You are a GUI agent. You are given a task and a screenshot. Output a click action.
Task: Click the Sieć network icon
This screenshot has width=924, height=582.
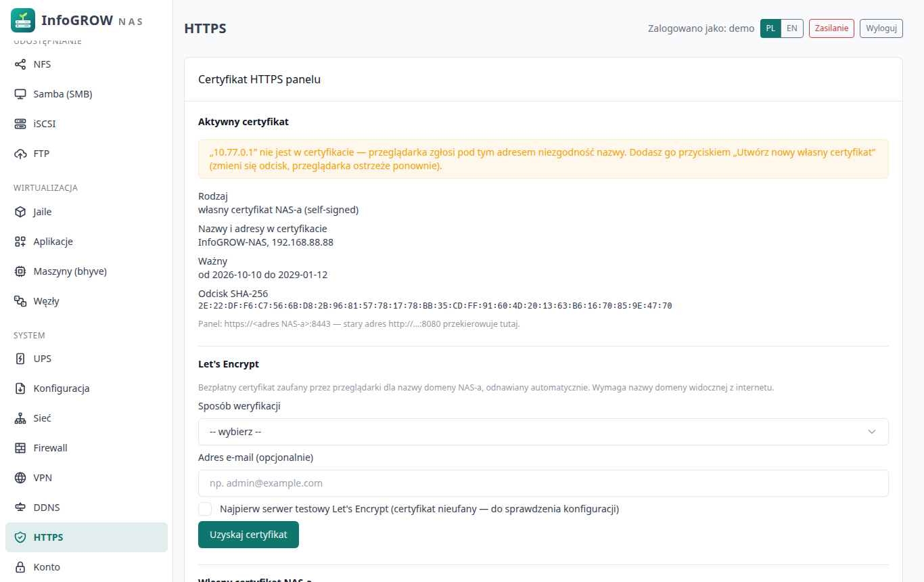[x=20, y=418]
